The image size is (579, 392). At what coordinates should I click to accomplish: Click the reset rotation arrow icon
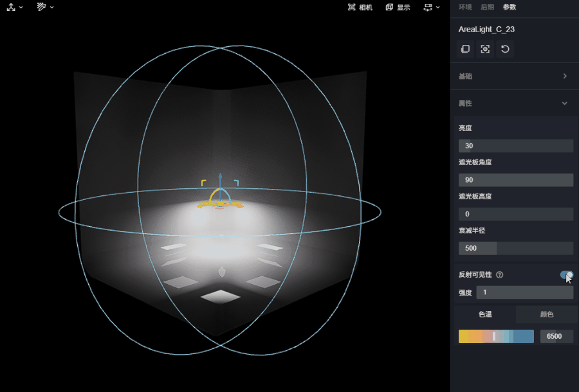click(x=505, y=49)
